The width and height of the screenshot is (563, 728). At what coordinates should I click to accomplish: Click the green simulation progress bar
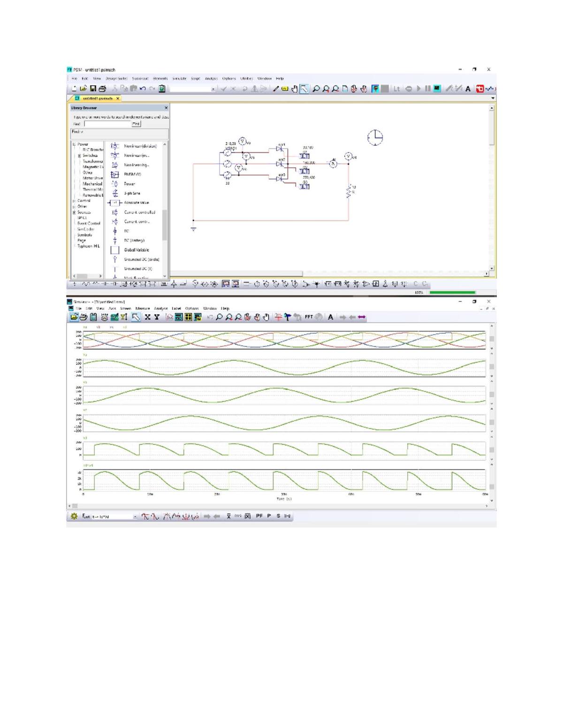click(453, 293)
